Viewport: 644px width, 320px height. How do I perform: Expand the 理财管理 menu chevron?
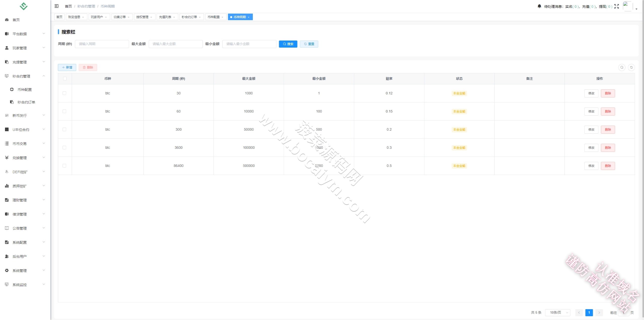[44, 200]
